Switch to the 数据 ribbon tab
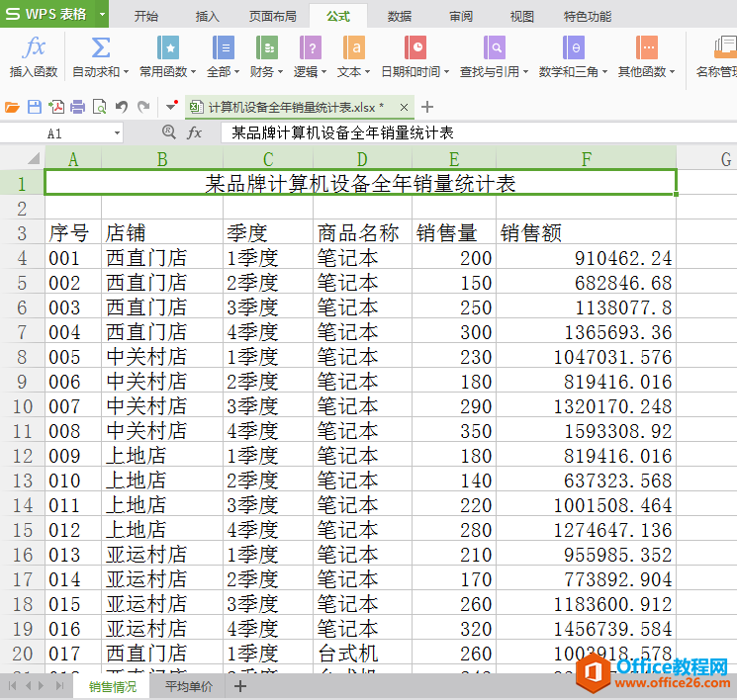 (x=400, y=17)
